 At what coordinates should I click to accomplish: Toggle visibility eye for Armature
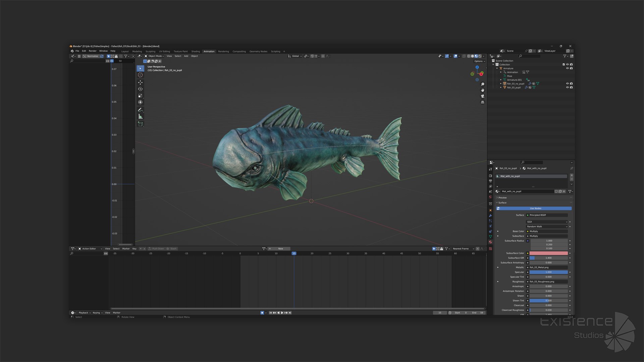(x=568, y=68)
